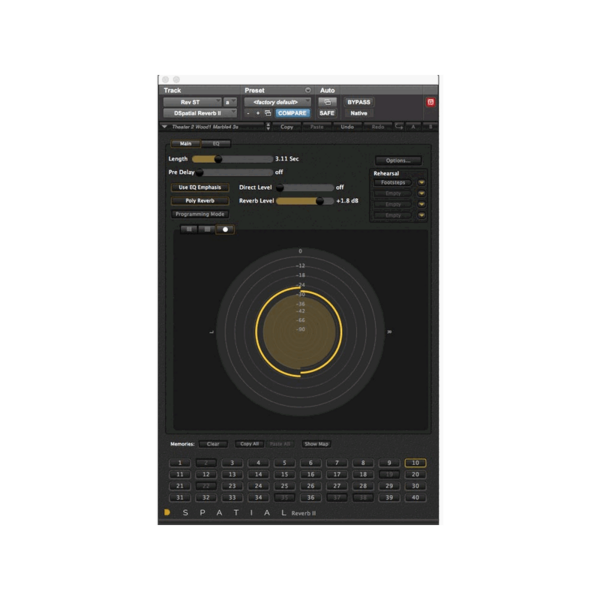Open the plug-in automation enable icon
This screenshot has height=600, width=600.
click(x=327, y=102)
